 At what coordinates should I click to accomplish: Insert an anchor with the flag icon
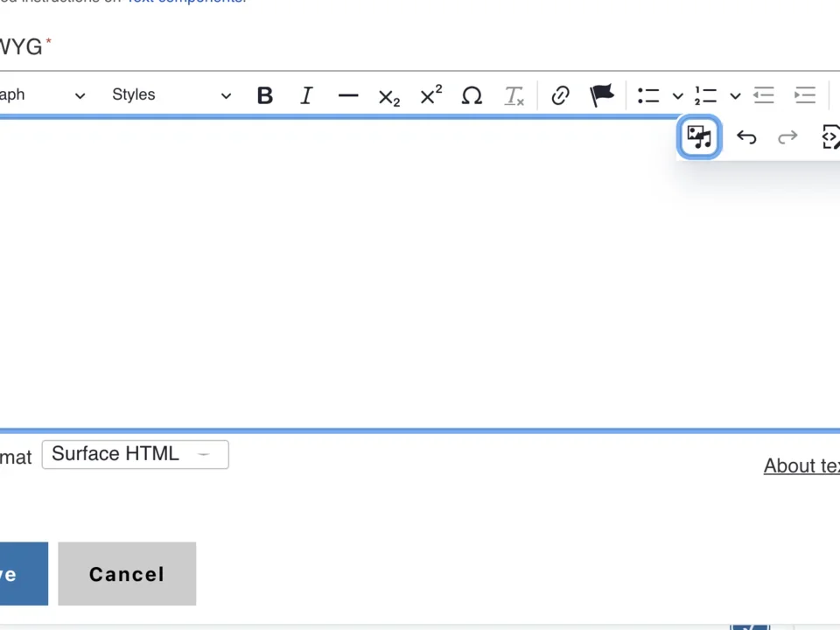[x=601, y=95]
